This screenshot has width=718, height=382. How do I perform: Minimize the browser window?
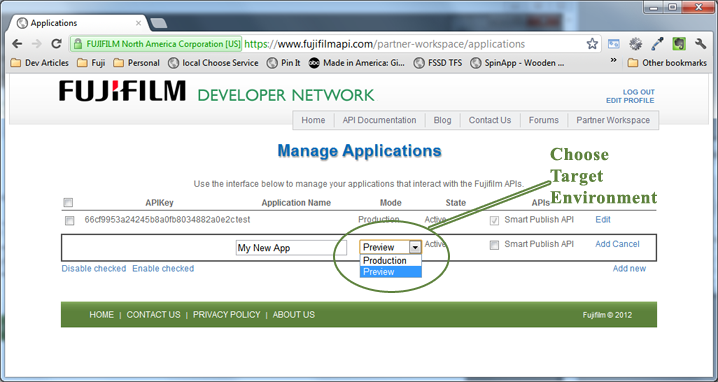click(x=654, y=7)
